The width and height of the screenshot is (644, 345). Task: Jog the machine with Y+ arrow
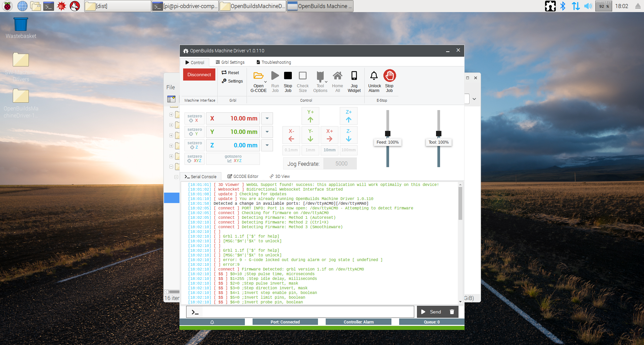tap(310, 116)
